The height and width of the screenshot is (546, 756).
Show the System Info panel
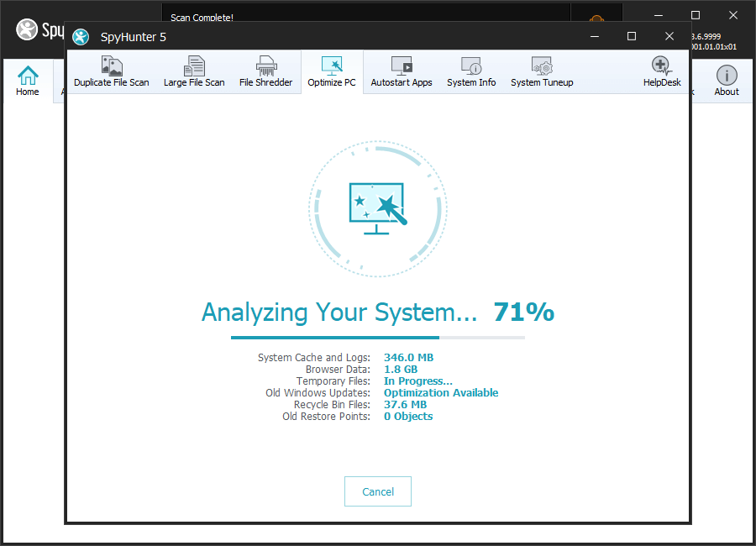pos(471,72)
